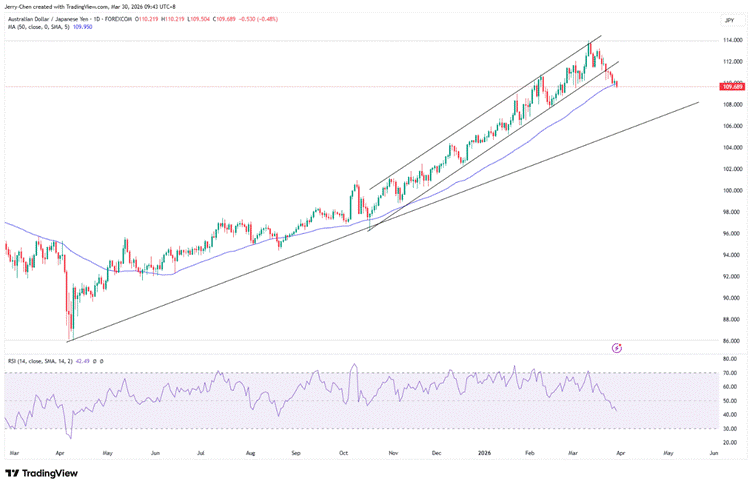Click the Jerry-Chen created with TradingView.com caption
This screenshot has height=487, width=752.
coord(90,7)
